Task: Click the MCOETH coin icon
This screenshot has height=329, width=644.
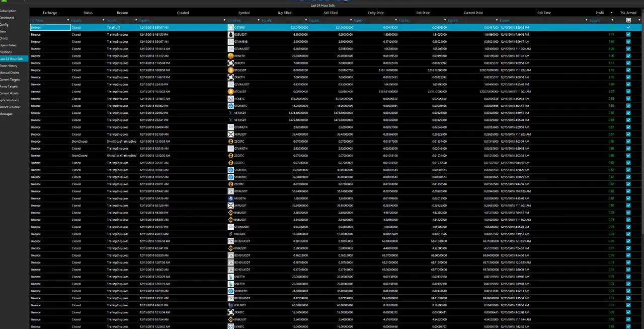Action: pos(230,198)
